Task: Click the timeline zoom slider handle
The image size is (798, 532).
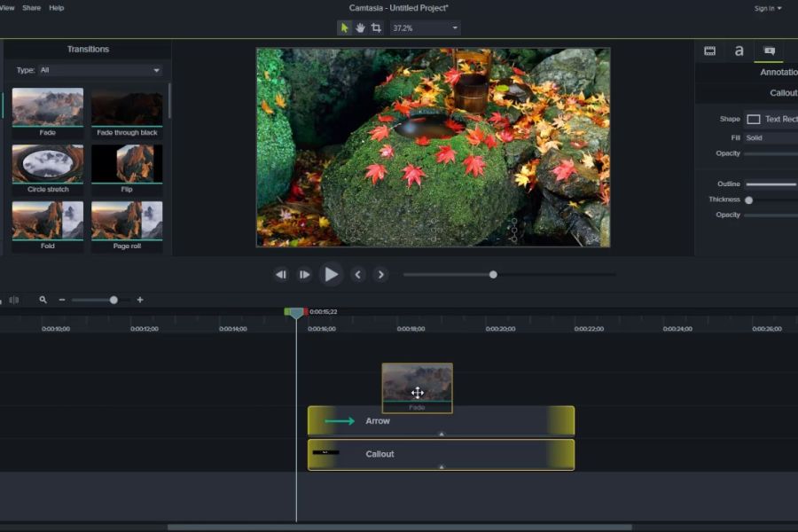Action: pyautogui.click(x=114, y=301)
